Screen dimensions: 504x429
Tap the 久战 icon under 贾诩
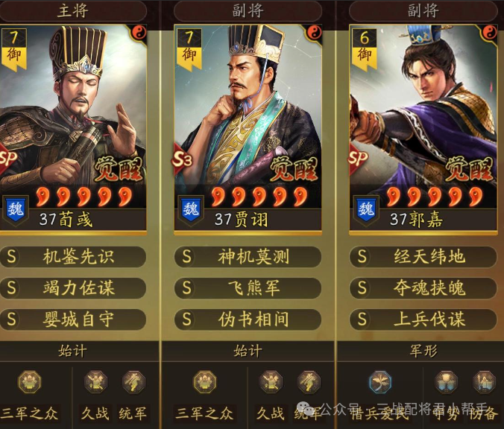pos(271,382)
